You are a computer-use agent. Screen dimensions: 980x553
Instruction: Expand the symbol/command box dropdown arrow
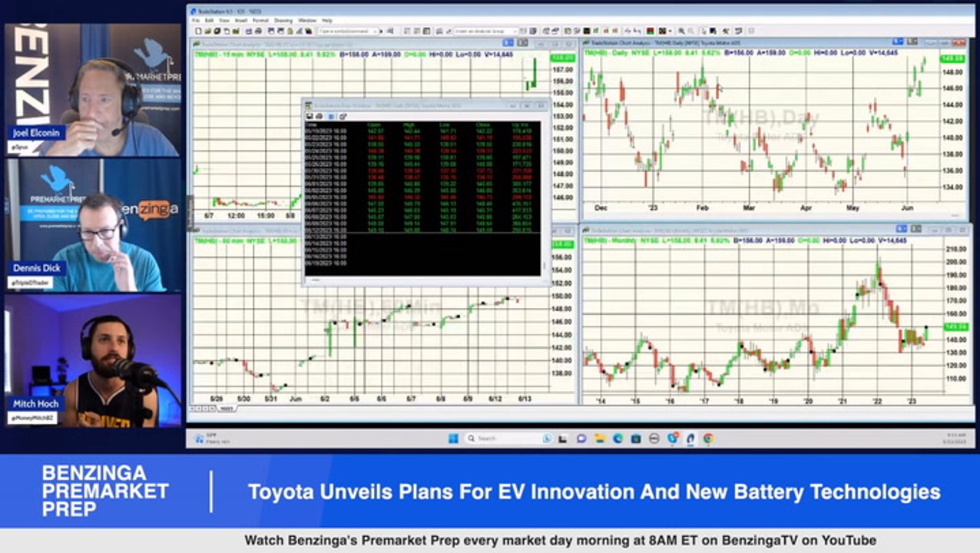(x=374, y=31)
